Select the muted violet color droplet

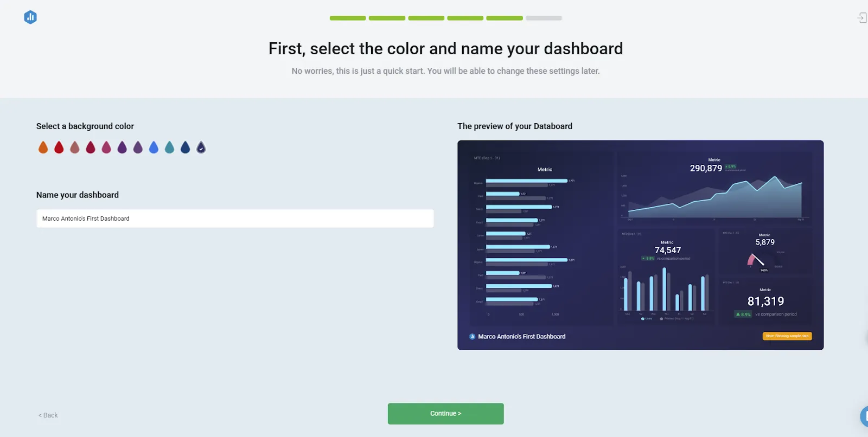(x=137, y=146)
